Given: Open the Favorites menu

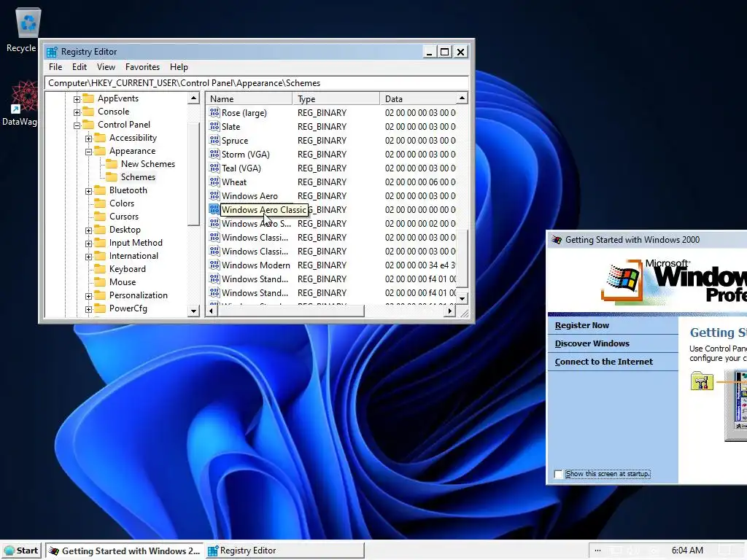Looking at the screenshot, I should pos(142,67).
